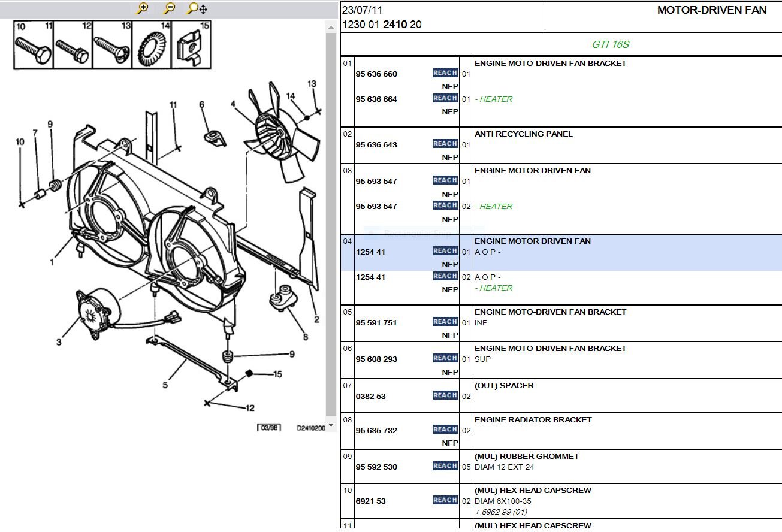Click the SUP note under row 06
The image size is (782, 532).
482,359
